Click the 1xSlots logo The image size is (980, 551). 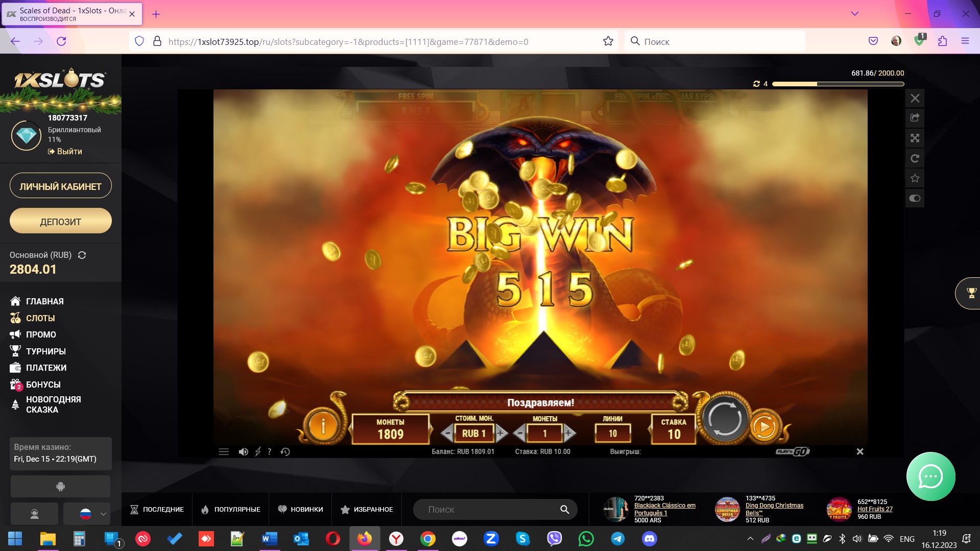click(x=60, y=79)
